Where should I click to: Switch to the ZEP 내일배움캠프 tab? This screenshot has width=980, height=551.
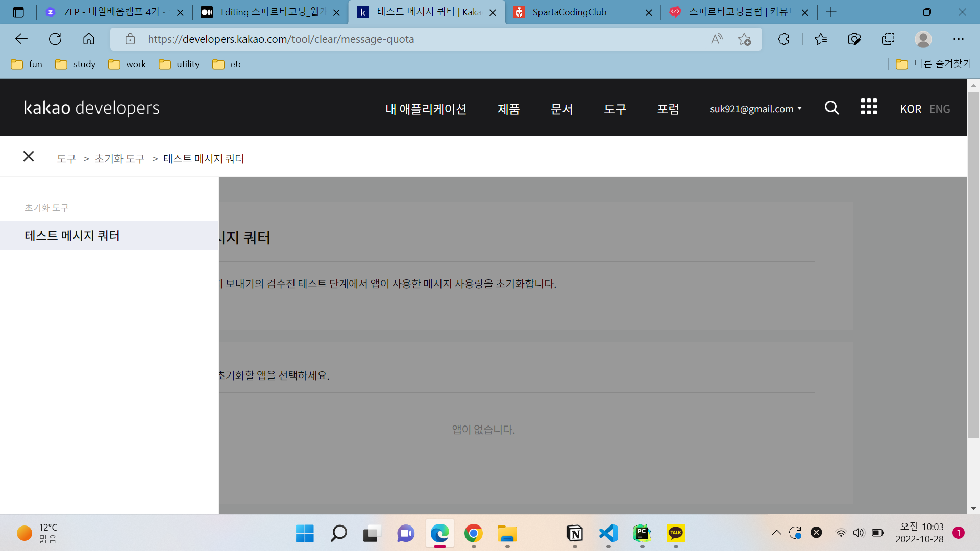click(x=113, y=12)
